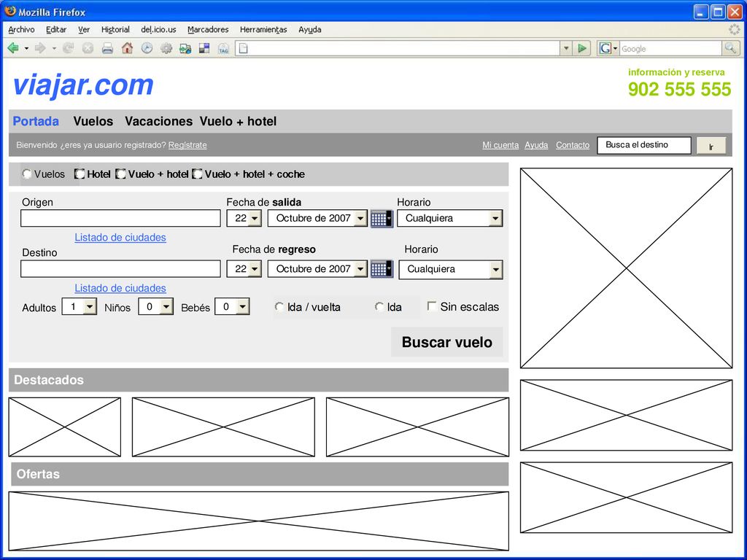This screenshot has height=560, width=747.
Task: Click the Firefox logo in title bar
Action: click(10, 12)
